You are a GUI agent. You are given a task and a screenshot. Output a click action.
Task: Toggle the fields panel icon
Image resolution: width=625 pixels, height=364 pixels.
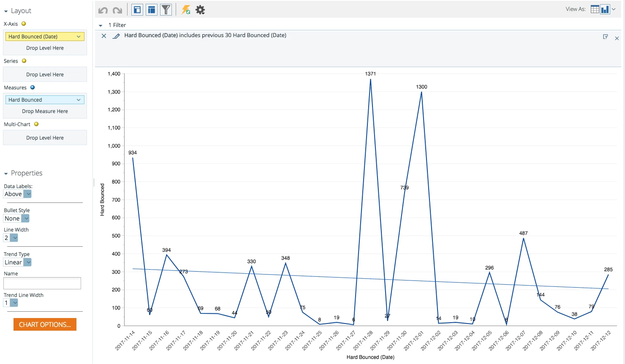pyautogui.click(x=152, y=10)
